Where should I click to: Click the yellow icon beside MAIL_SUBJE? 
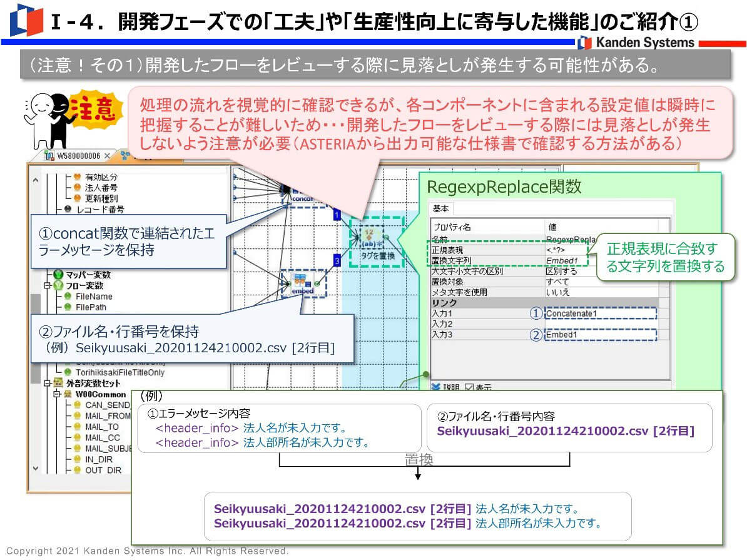(77, 448)
